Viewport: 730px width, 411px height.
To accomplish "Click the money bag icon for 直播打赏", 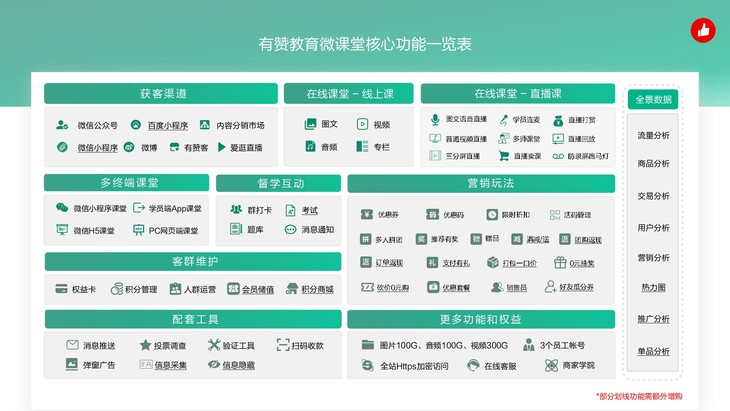I will [x=558, y=120].
